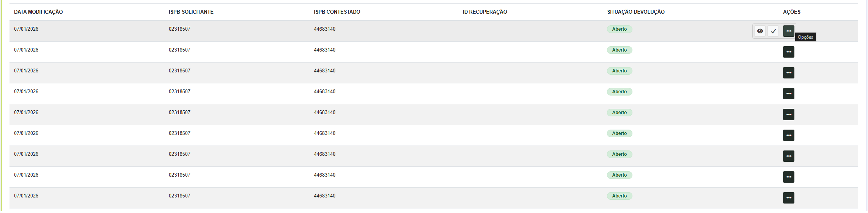The image size is (868, 213).
Task: Select the ID Recuperação column header
Action: pyautogui.click(x=484, y=12)
